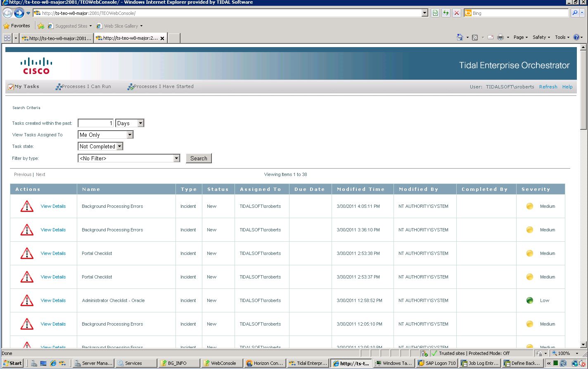Screen dimensions: 588x369
Task: Click the browser Forward arrow button
Action: tap(19, 13)
